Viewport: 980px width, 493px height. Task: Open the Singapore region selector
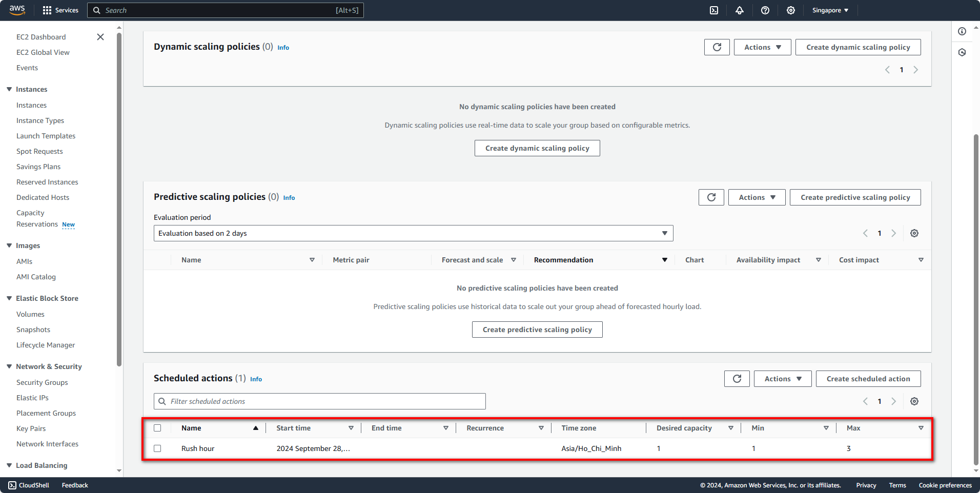pos(829,10)
